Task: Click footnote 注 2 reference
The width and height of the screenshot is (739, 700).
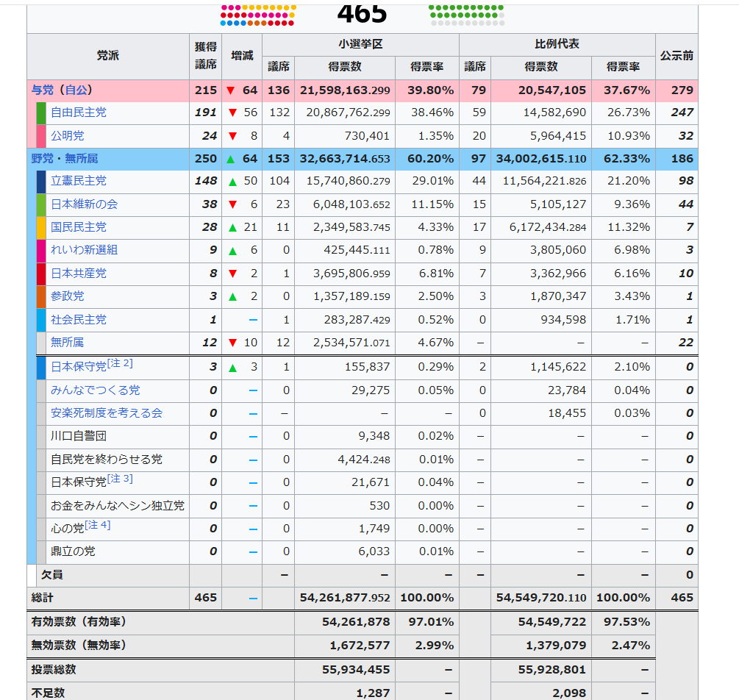Action: tap(120, 363)
